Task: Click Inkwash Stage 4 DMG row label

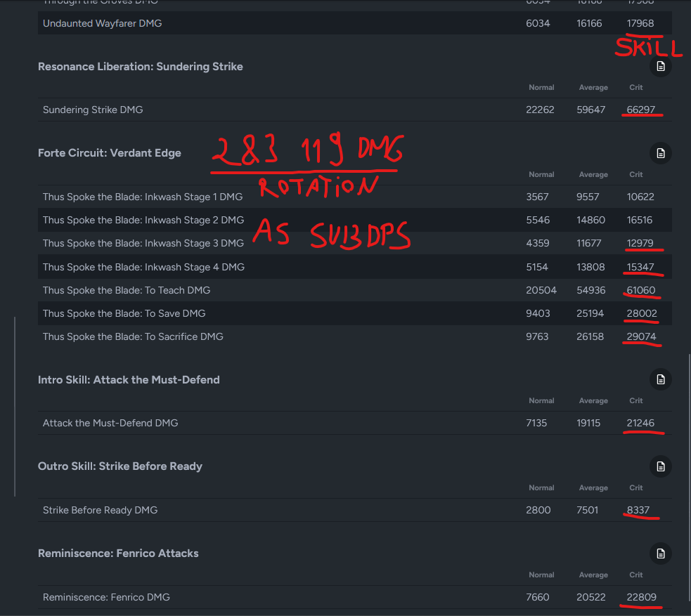Action: (x=143, y=267)
